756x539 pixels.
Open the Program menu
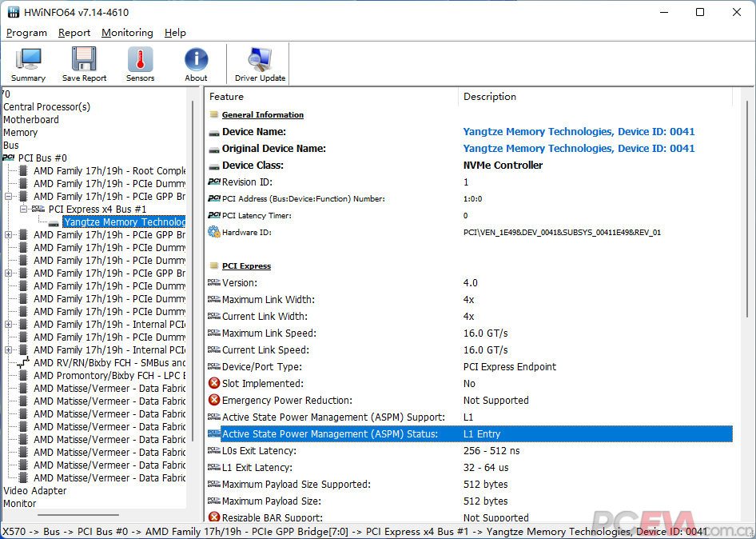click(x=26, y=33)
